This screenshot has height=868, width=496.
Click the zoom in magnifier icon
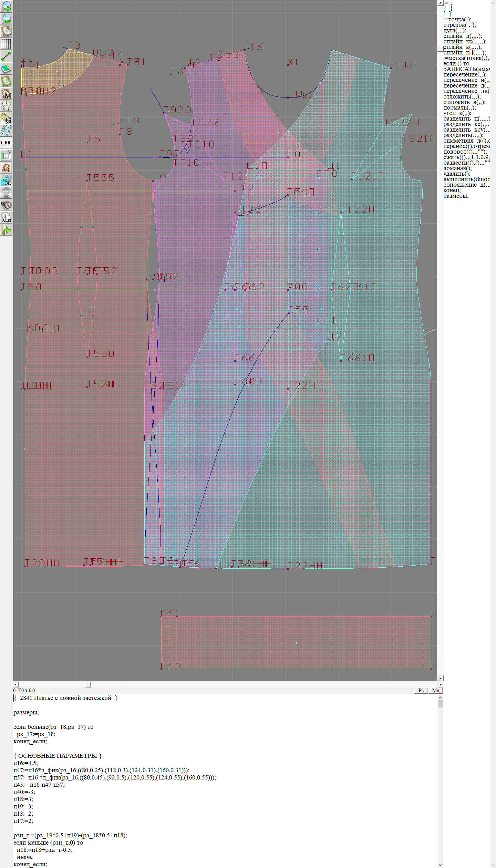pos(6,6)
